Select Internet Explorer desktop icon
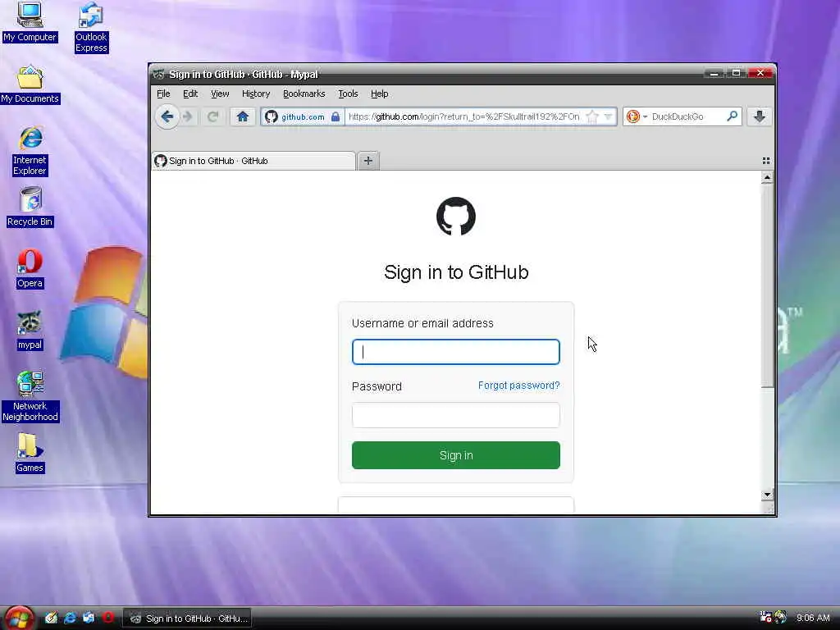Viewport: 840px width, 630px height. coord(30,151)
